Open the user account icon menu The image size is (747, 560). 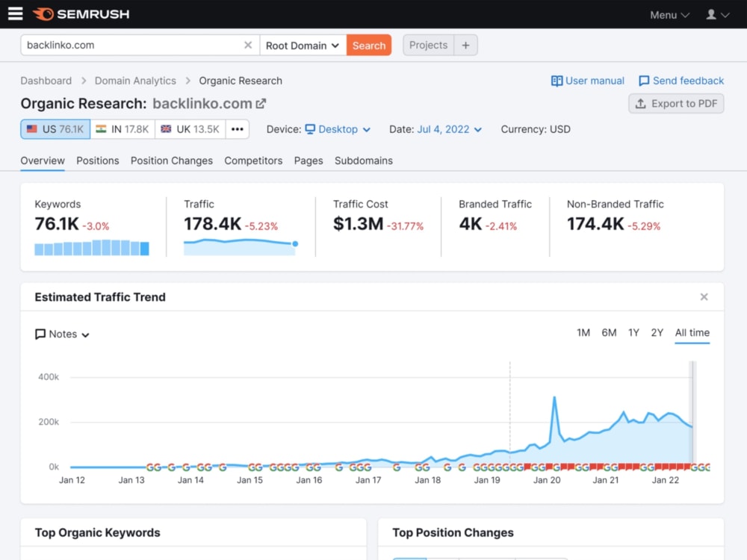point(717,15)
